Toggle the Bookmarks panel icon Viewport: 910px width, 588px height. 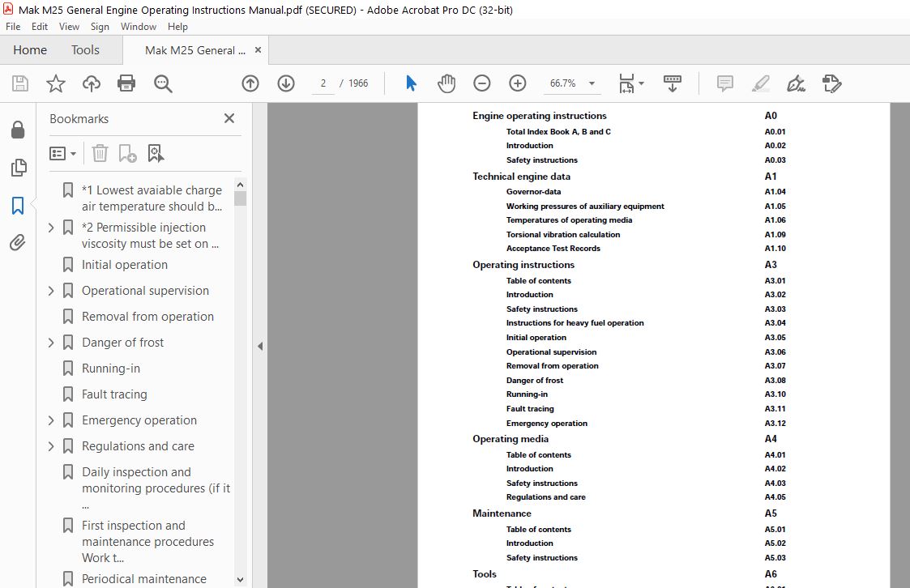point(18,205)
